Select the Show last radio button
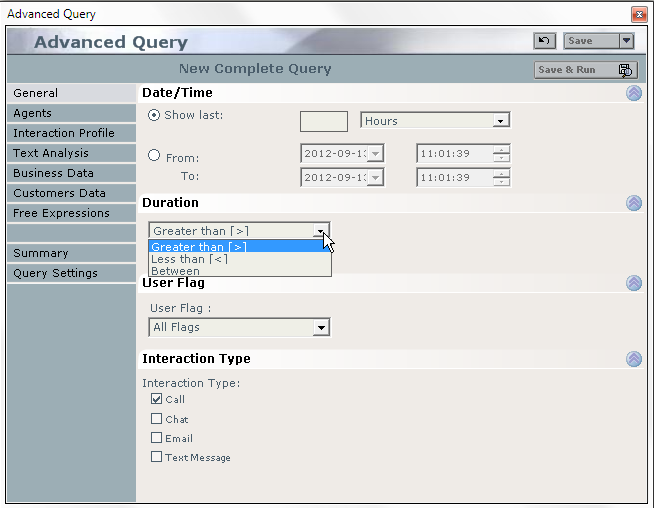Screen dimensions: 654x508 coord(154,115)
